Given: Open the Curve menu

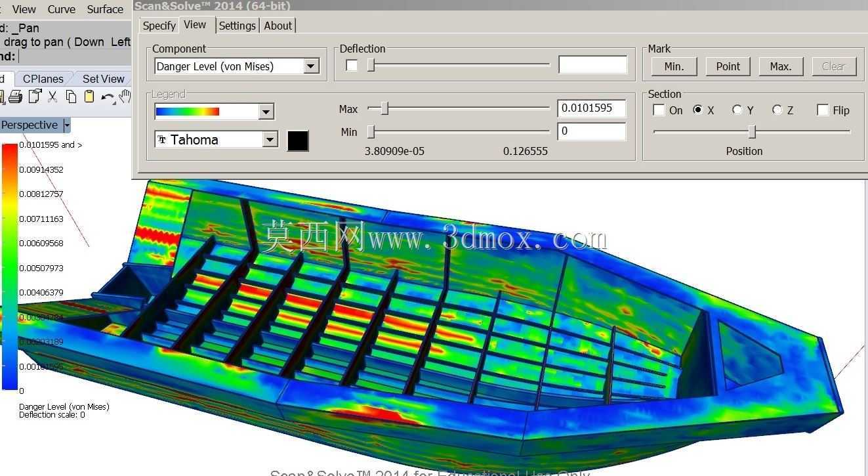Looking at the screenshot, I should click(x=62, y=9).
